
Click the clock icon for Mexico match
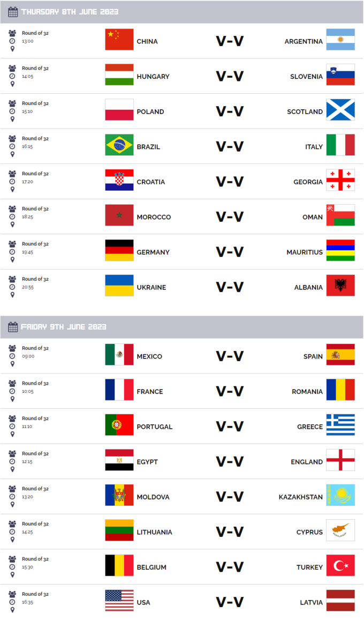pyautogui.click(x=12, y=356)
